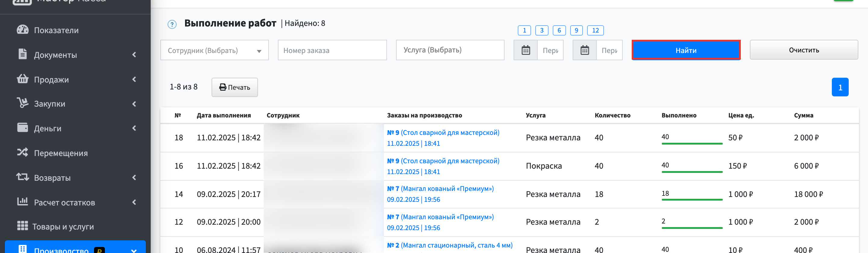Click the Закупки cart icon
Image resolution: width=868 pixels, height=253 pixels.
tap(23, 103)
